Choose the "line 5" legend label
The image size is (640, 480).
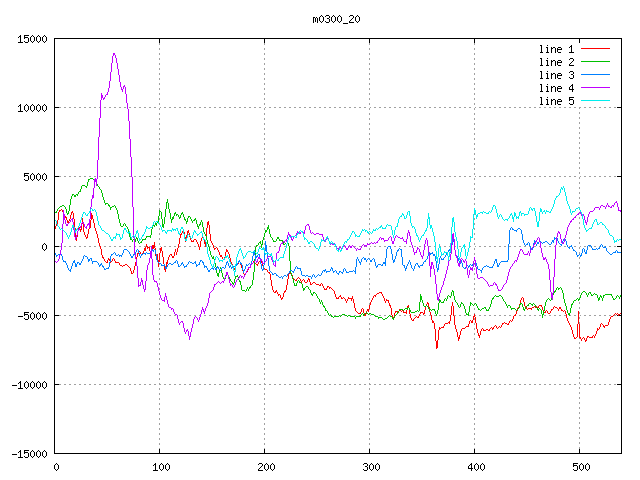pos(556,101)
